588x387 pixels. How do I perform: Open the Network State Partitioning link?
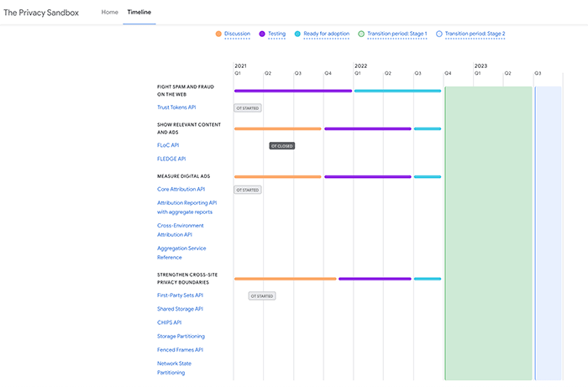point(174,368)
